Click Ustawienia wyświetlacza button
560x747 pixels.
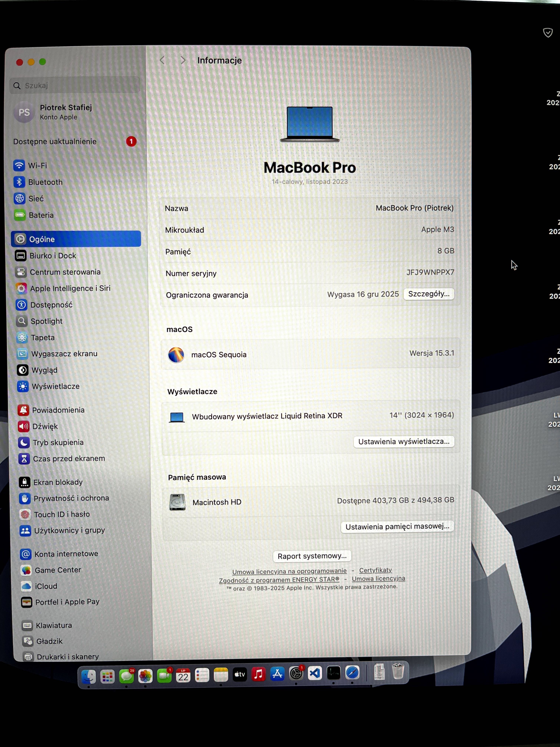click(x=404, y=442)
